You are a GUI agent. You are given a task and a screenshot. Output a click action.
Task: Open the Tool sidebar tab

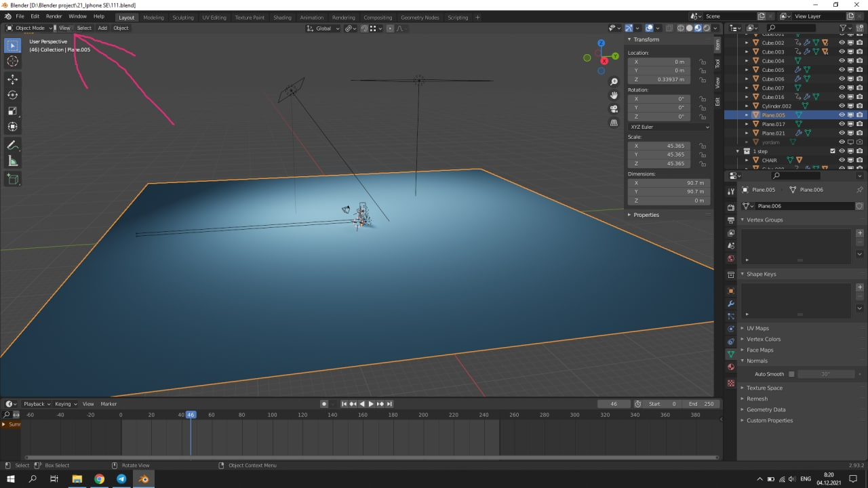[x=717, y=63]
